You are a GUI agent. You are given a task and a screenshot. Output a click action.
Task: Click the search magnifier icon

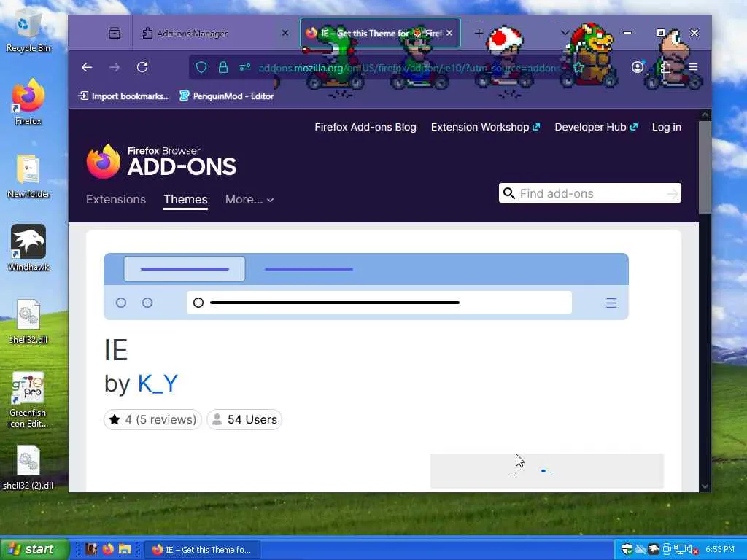(x=508, y=193)
